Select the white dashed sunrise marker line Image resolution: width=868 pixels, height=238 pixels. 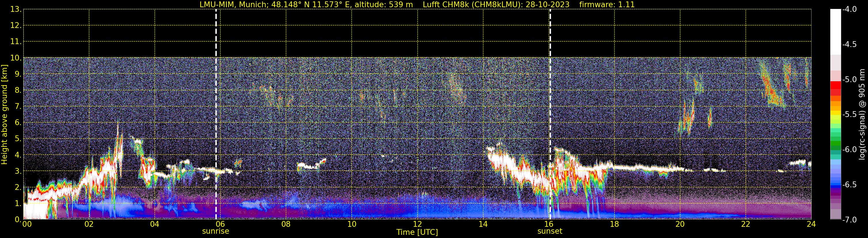tap(216, 114)
